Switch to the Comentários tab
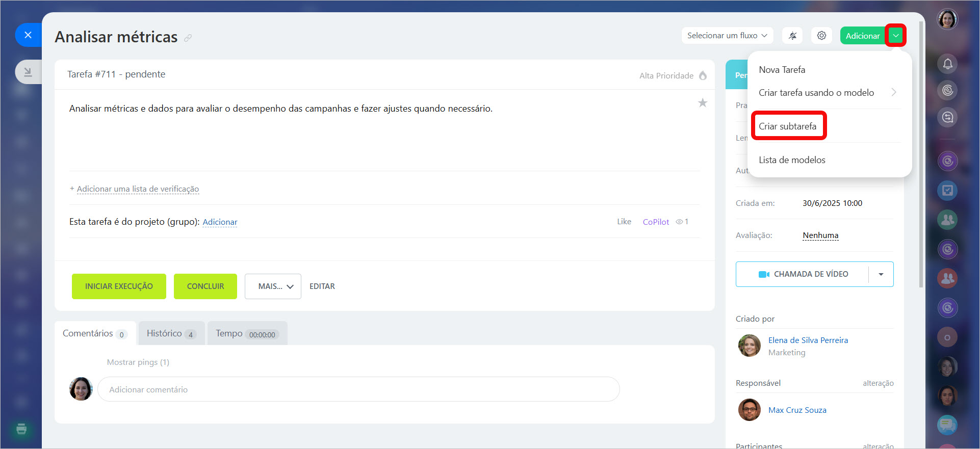The width and height of the screenshot is (980, 449). tap(95, 333)
